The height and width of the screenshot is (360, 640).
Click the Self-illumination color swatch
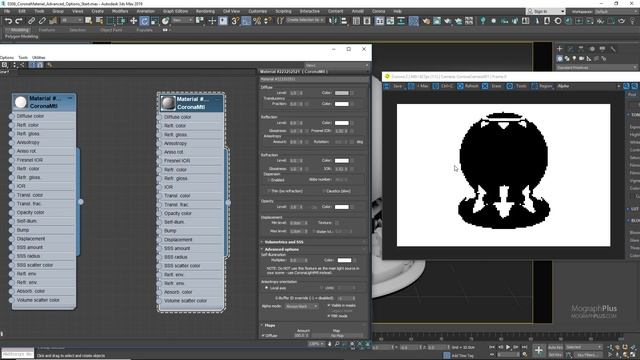[x=344, y=260]
